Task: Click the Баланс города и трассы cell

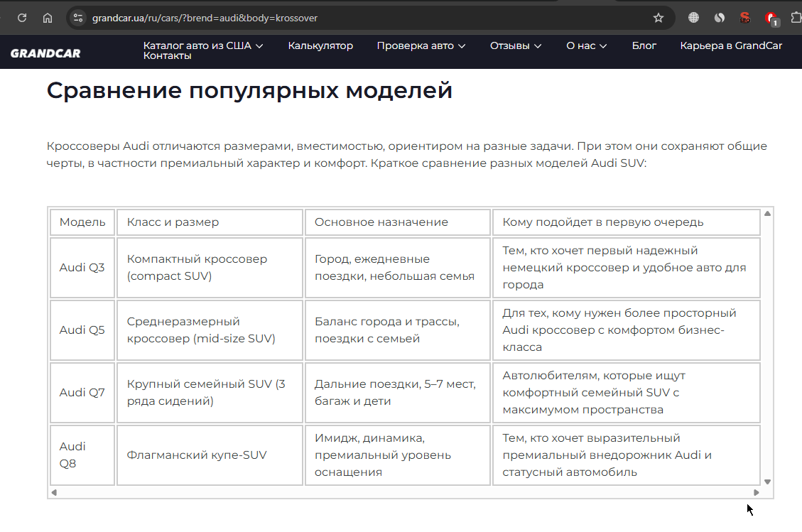Action: click(397, 330)
